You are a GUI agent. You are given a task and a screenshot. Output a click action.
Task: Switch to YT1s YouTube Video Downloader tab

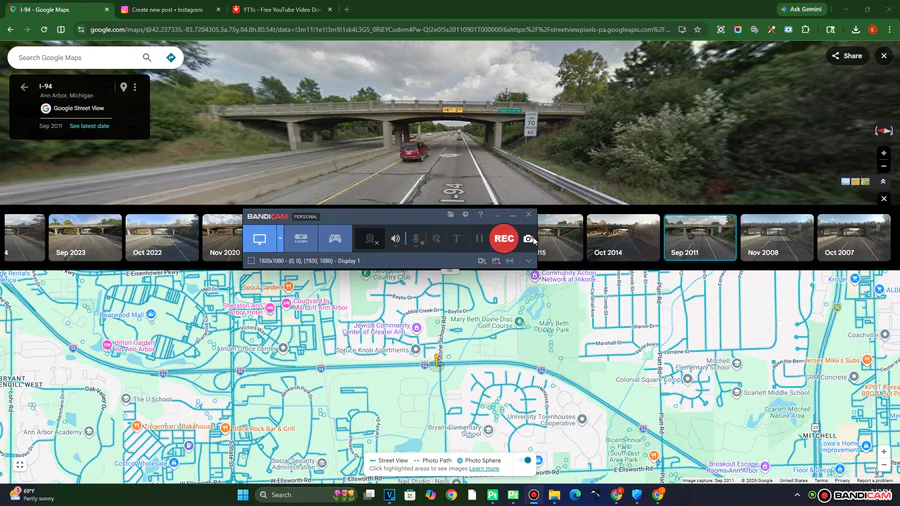[281, 10]
